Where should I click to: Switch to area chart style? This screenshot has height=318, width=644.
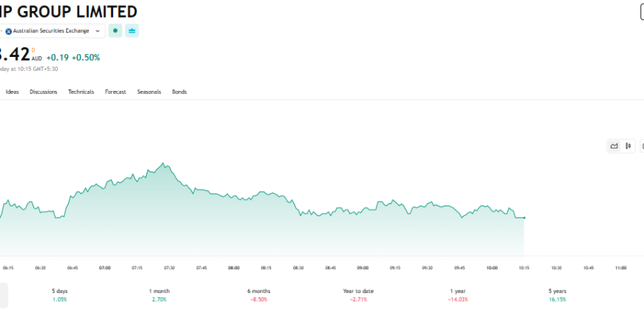point(614,146)
